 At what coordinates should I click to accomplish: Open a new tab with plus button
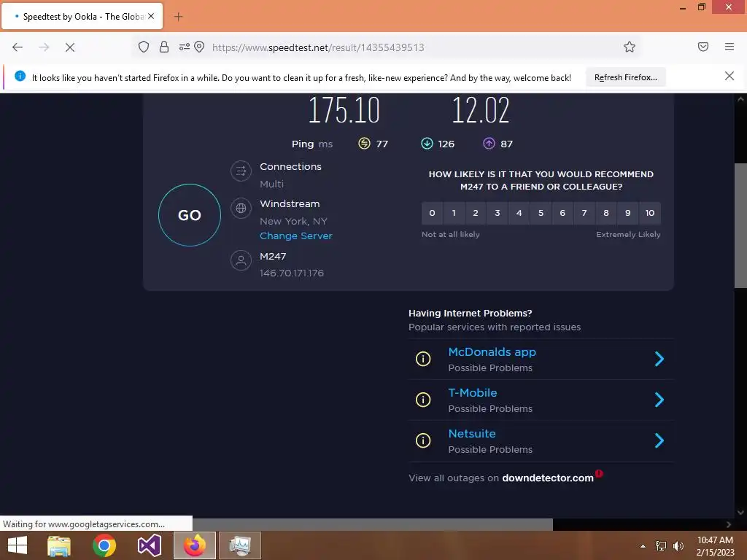[178, 17]
